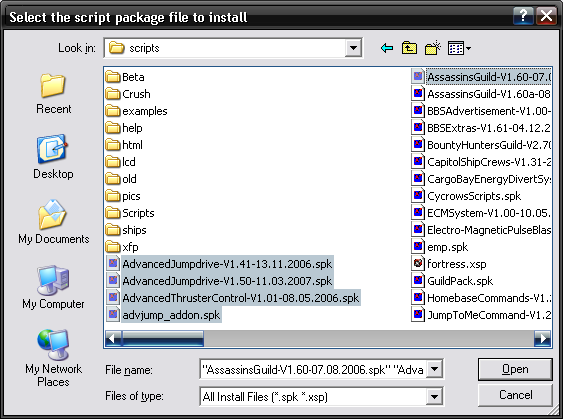Select the CapitolShipCrews-V1.31 file
The height and width of the screenshot is (419, 563).
[481, 162]
